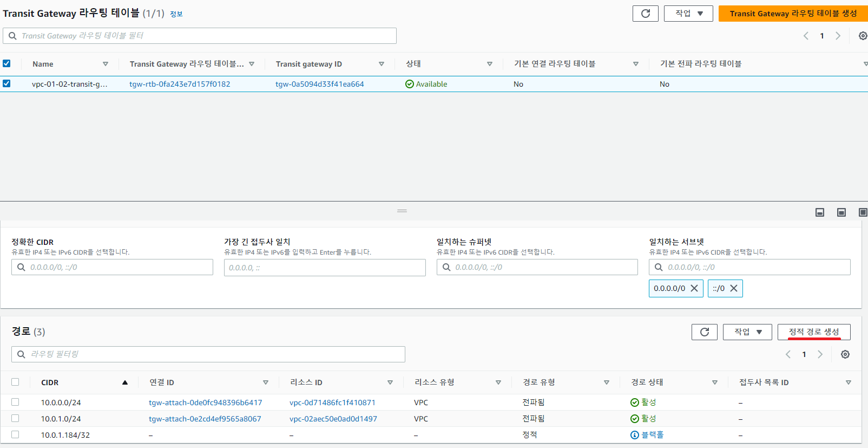Select the 10.0.0.0/24 route checkbox
868x448 pixels.
tap(15, 402)
